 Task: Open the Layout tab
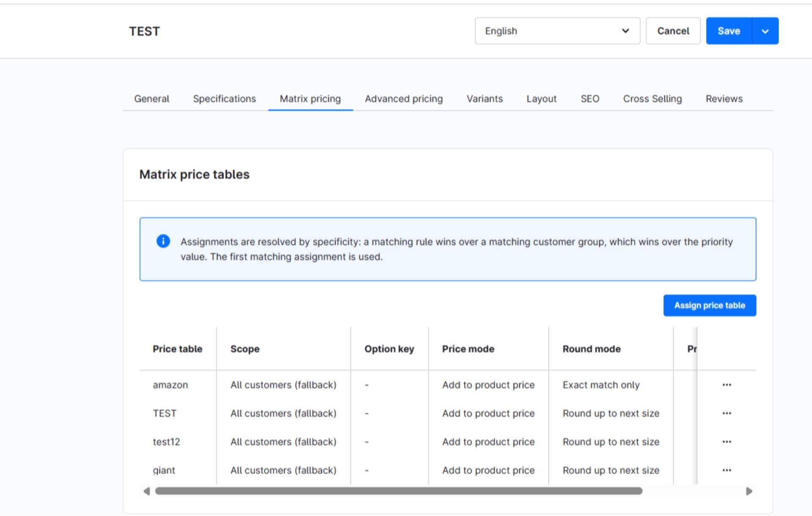[541, 99]
